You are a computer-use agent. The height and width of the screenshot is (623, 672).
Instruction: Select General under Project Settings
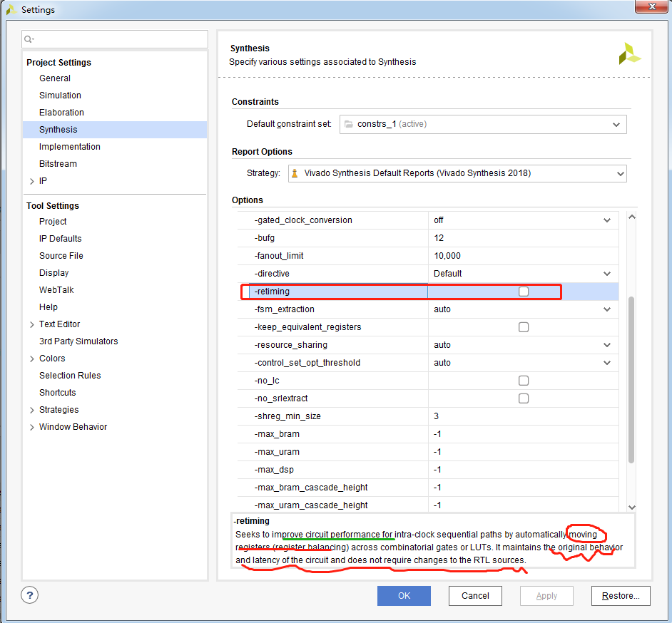coord(55,78)
